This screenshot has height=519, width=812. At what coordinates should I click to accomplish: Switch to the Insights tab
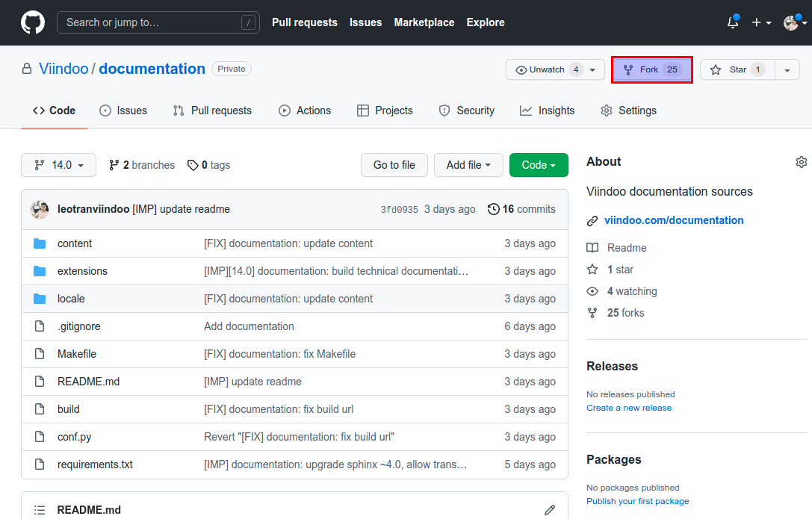coord(548,111)
